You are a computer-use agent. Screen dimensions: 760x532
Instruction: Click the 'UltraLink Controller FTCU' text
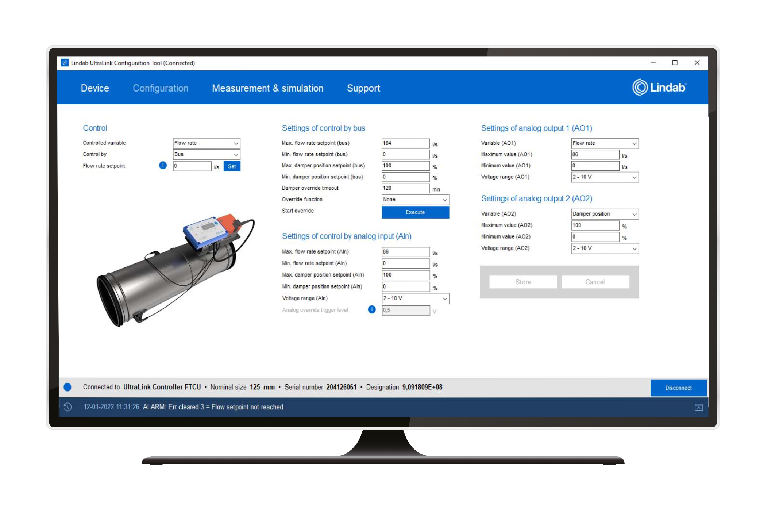tap(162, 387)
